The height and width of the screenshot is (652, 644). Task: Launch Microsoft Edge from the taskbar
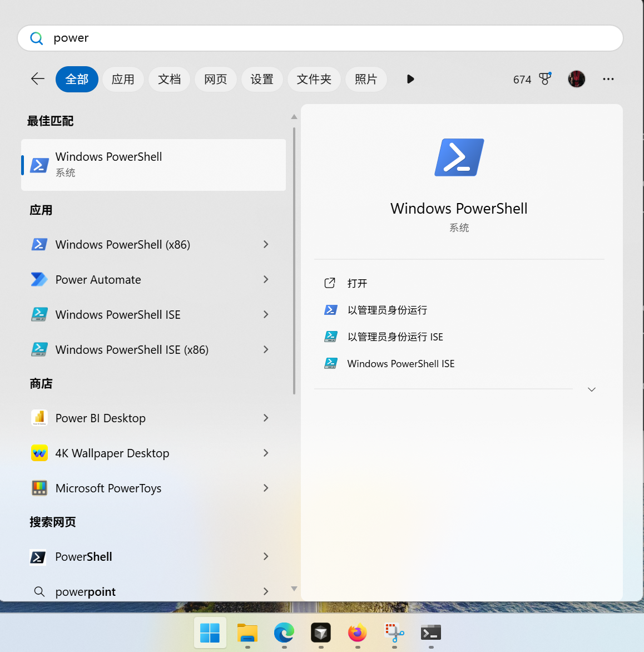pos(284,633)
